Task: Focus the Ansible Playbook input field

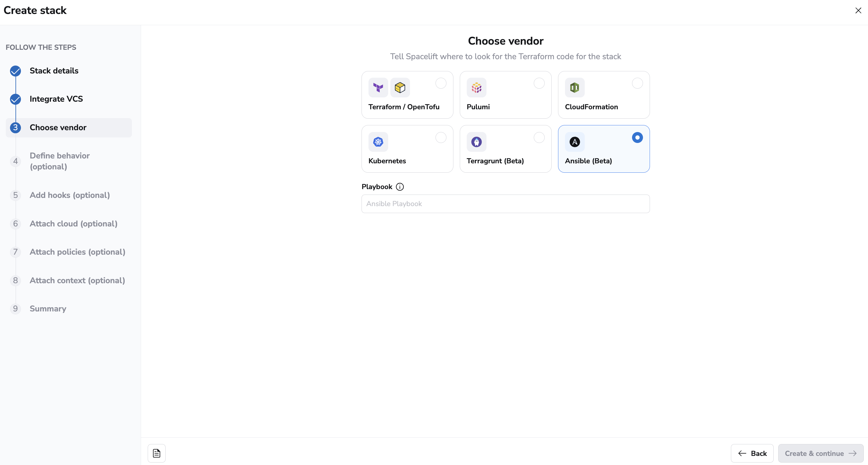Action: coord(506,204)
